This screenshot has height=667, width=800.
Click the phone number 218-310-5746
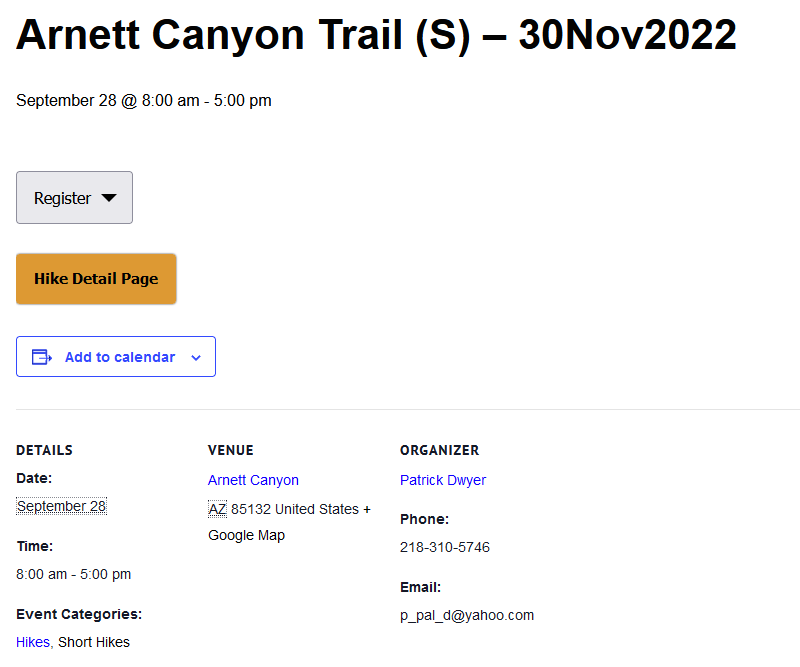[x=445, y=547]
